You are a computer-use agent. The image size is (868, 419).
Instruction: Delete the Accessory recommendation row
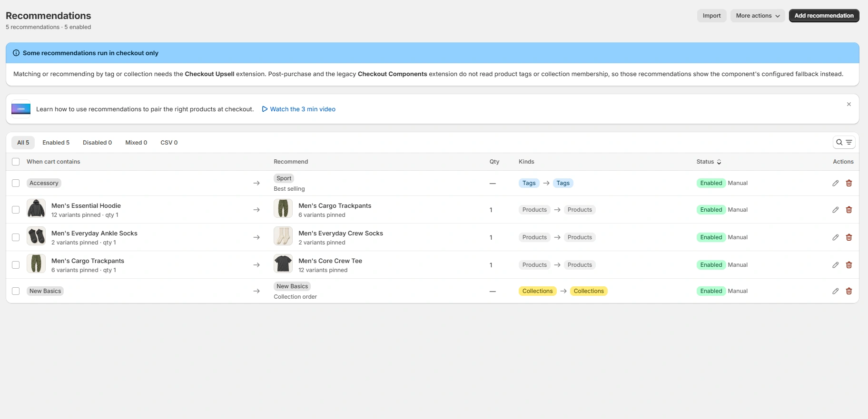click(849, 183)
